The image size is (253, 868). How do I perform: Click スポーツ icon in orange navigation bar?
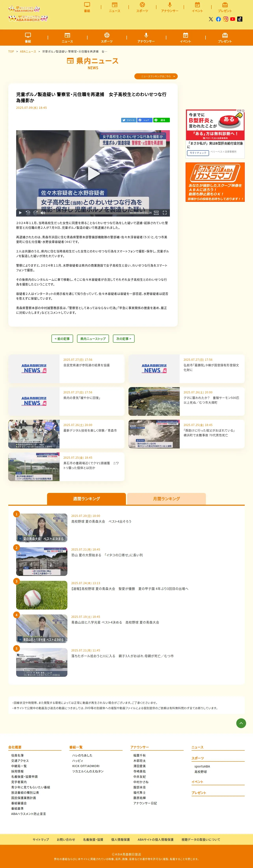tap(107, 35)
